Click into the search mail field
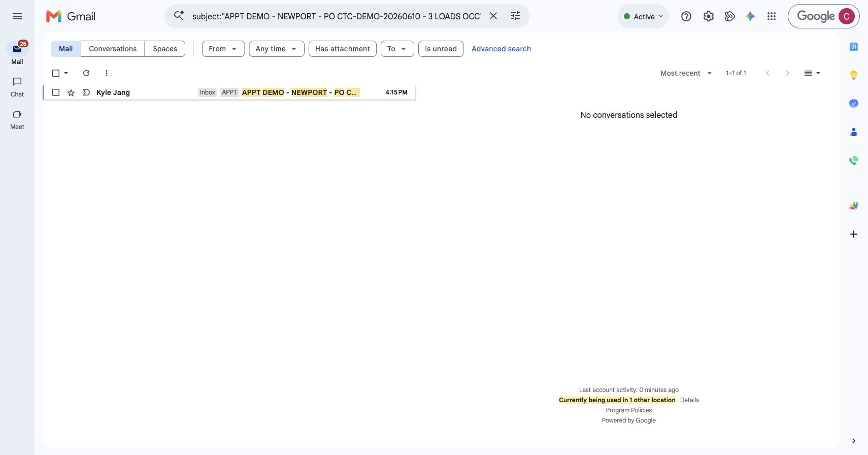 pyautogui.click(x=337, y=16)
